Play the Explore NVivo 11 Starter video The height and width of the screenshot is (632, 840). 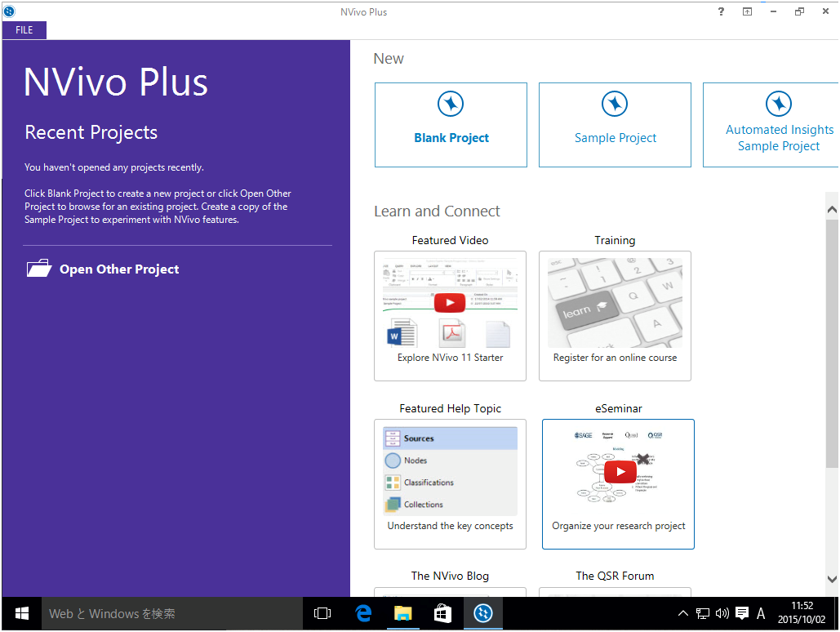(x=450, y=303)
